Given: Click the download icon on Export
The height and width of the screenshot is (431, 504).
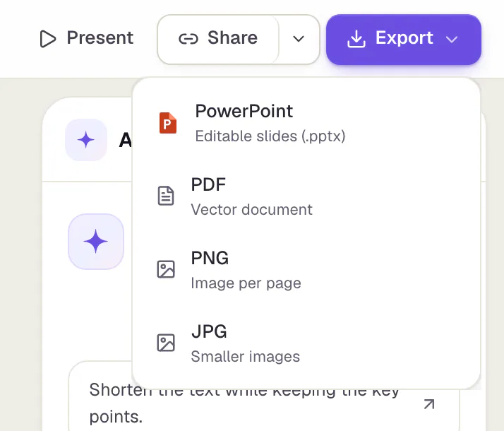Looking at the screenshot, I should [x=356, y=40].
